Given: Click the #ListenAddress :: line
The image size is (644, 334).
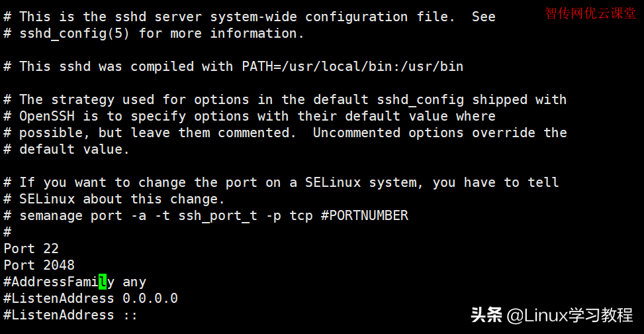Looking at the screenshot, I should pos(70,315).
